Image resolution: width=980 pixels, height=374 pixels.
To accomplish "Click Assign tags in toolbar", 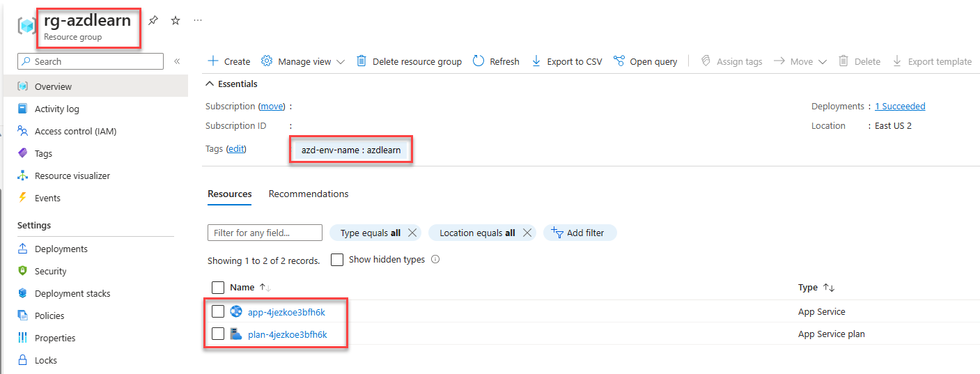I will coord(731,61).
